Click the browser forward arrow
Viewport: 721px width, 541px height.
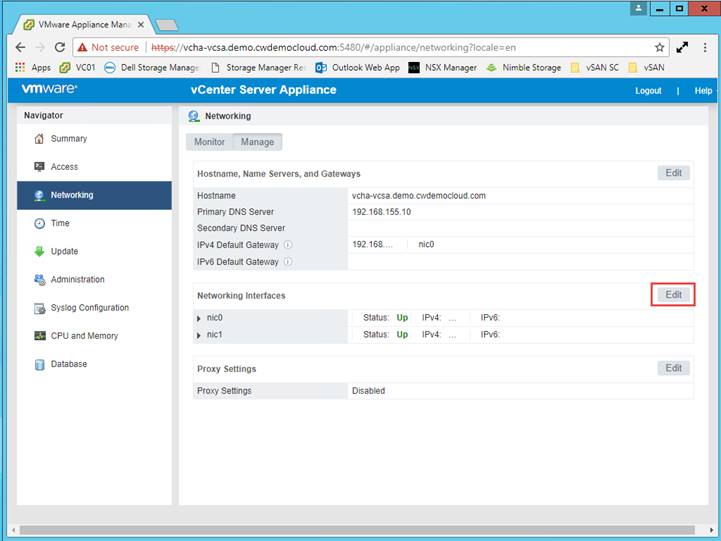(40, 47)
